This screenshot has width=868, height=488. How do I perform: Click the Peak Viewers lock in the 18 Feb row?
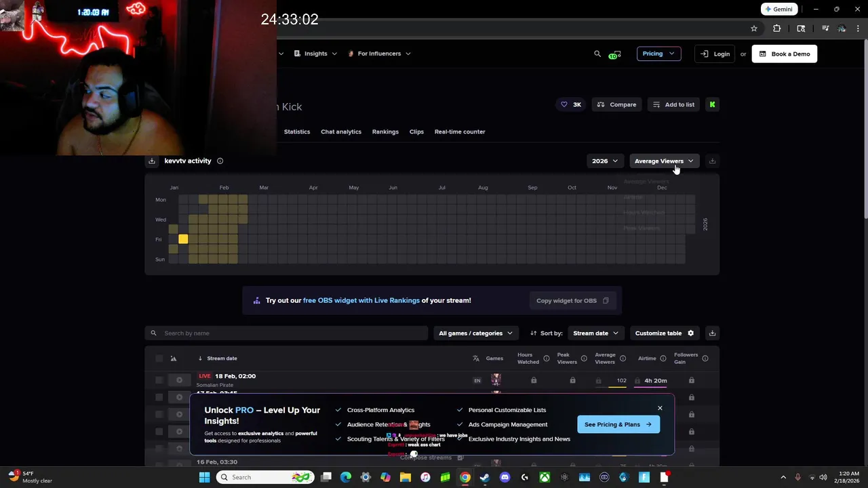point(572,380)
